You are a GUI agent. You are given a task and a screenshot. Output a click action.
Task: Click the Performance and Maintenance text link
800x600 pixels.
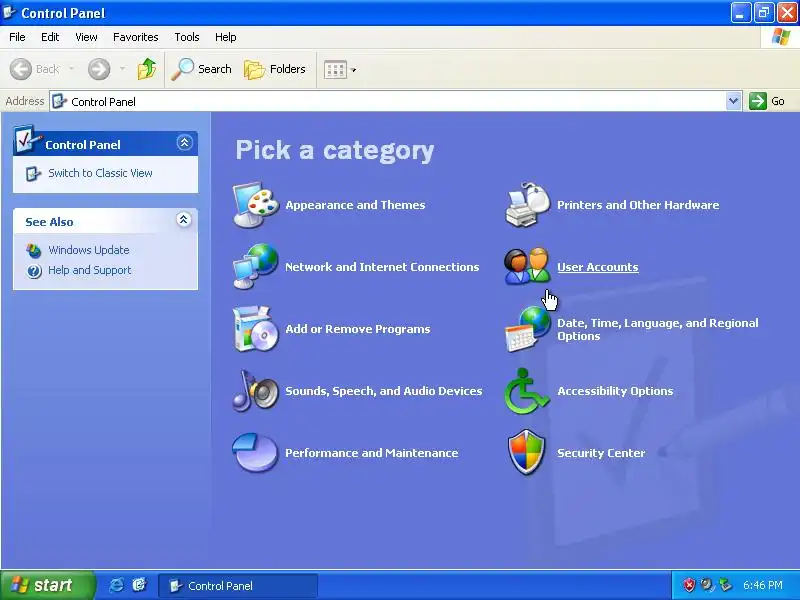click(x=371, y=453)
